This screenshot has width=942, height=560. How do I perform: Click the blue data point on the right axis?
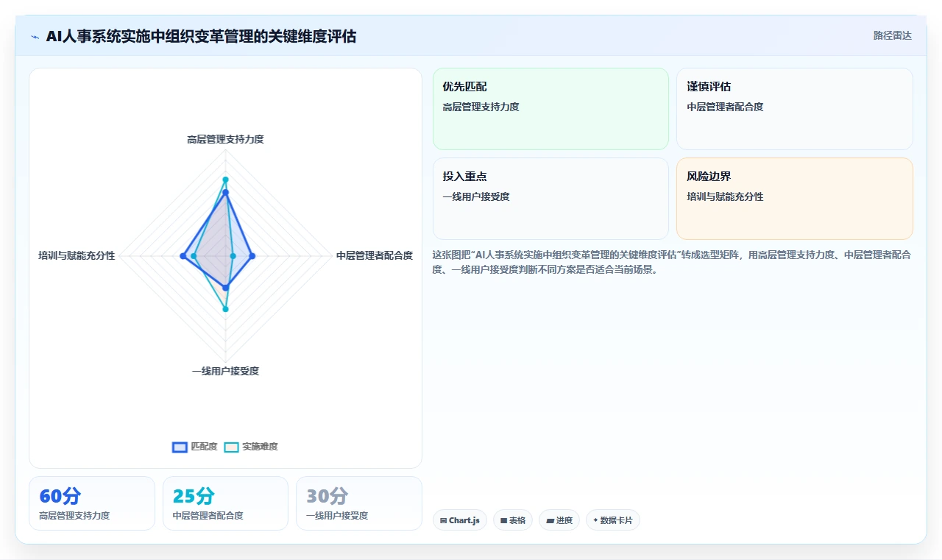click(x=252, y=256)
